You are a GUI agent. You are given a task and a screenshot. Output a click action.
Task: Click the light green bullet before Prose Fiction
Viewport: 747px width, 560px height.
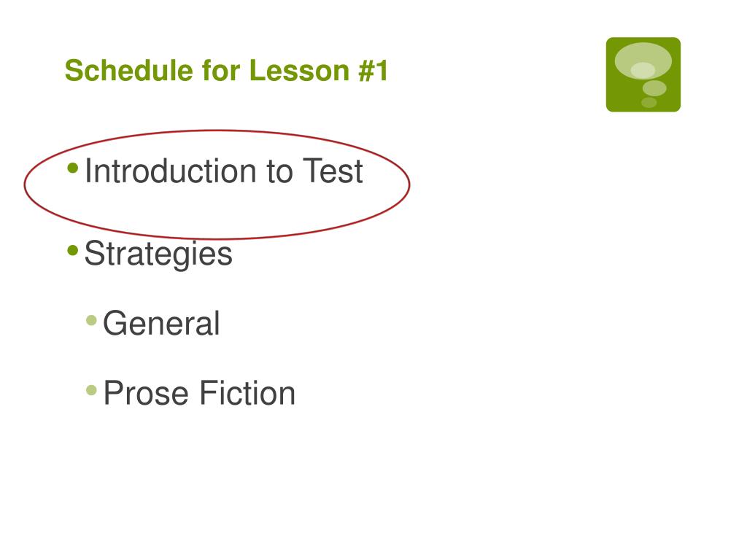pyautogui.click(x=91, y=391)
